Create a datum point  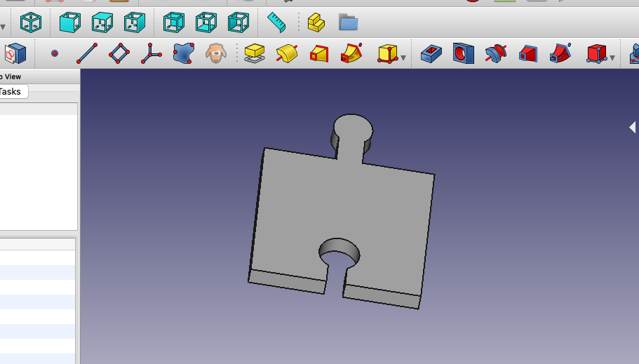[55, 53]
